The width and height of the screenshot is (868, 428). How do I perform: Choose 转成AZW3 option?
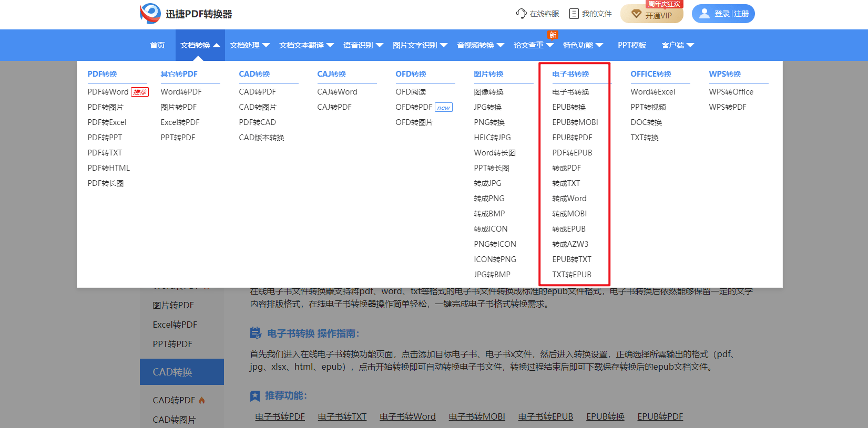coord(570,244)
